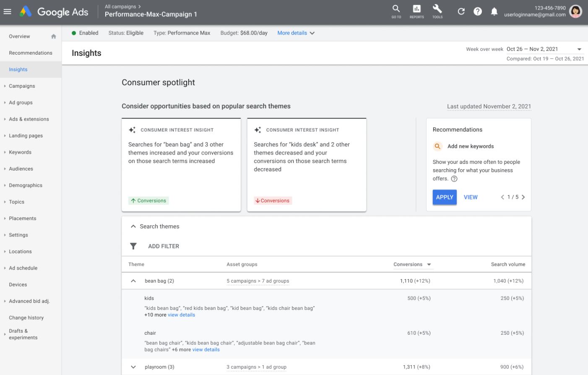This screenshot has height=375, width=588.
Task: Open Devices in the sidebar
Action: [x=18, y=285]
